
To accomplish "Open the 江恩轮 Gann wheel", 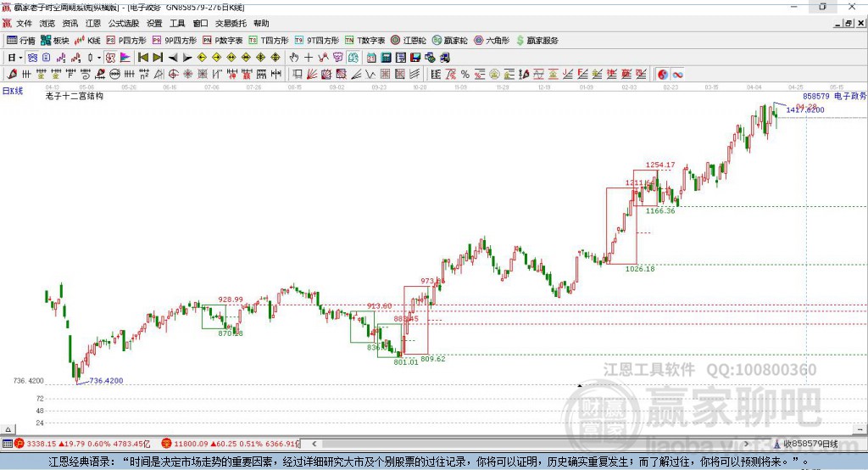I will point(409,41).
